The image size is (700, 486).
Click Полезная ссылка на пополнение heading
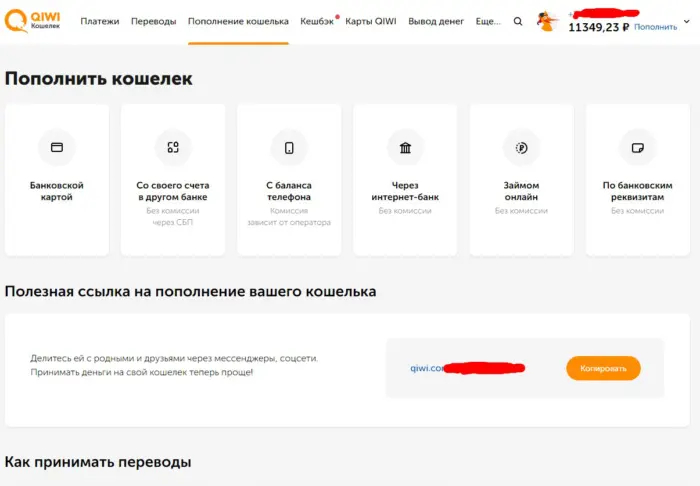[x=190, y=291]
